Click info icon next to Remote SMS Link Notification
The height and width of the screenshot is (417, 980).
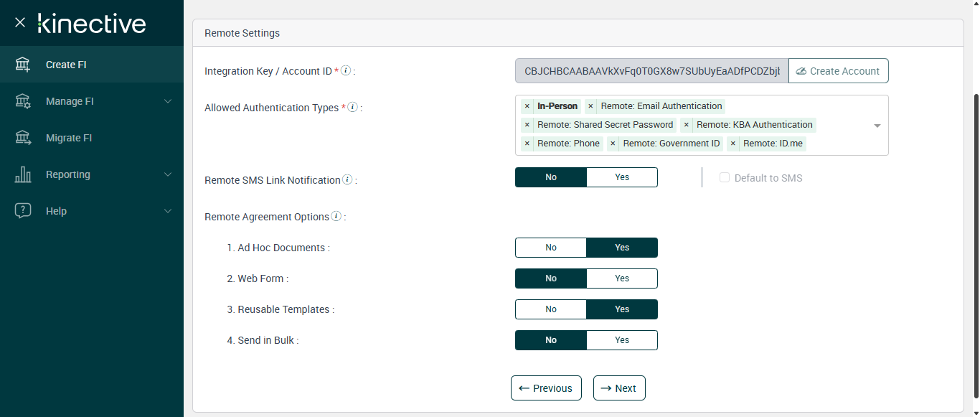pyautogui.click(x=347, y=179)
